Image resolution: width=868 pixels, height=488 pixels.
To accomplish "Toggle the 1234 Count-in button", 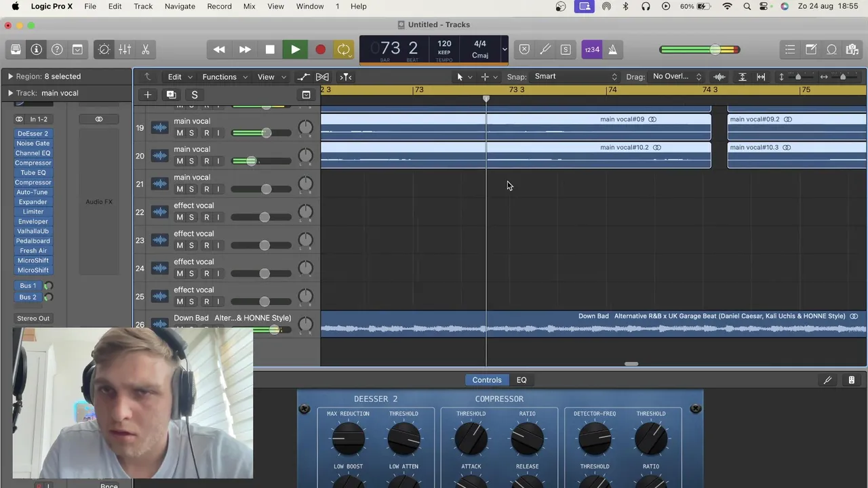I will pyautogui.click(x=592, y=49).
